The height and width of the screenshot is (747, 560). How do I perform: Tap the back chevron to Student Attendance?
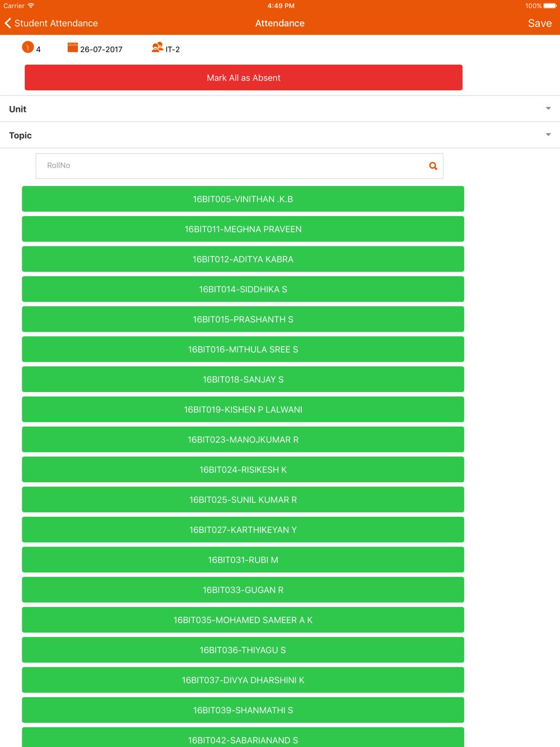8,23
